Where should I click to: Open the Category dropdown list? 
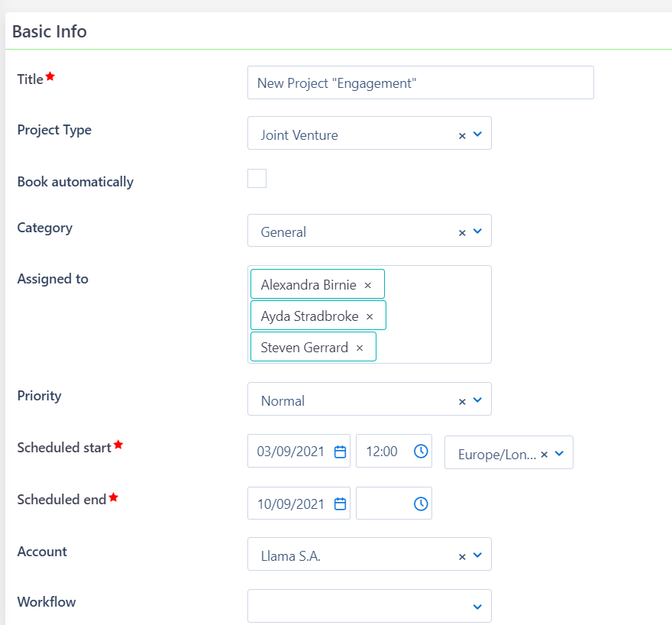pyautogui.click(x=478, y=231)
